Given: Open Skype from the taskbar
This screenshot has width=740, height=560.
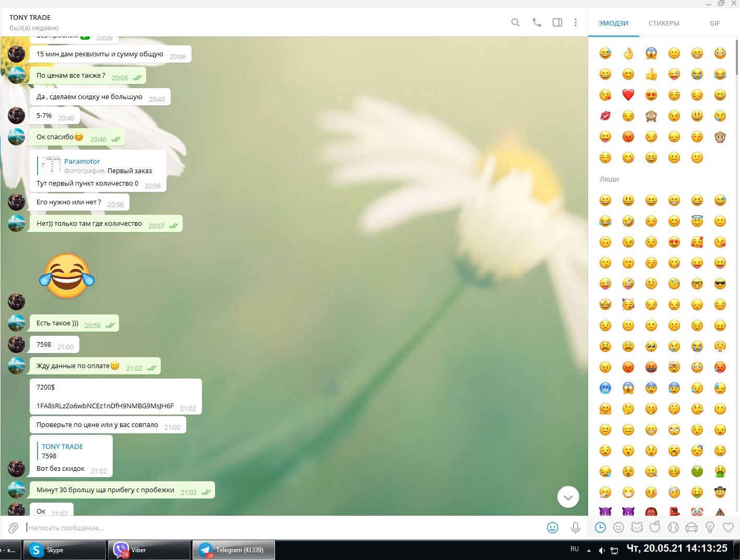Looking at the screenshot, I should tap(65, 550).
